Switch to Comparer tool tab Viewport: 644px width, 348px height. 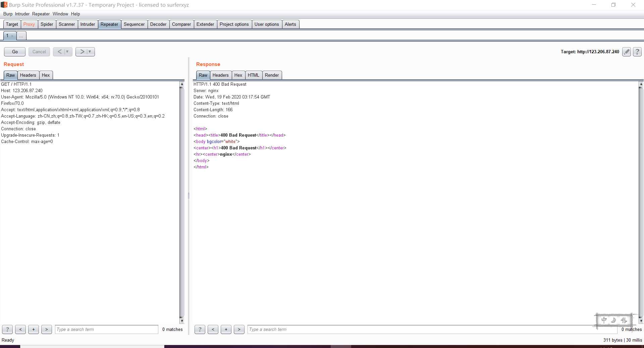click(x=181, y=24)
